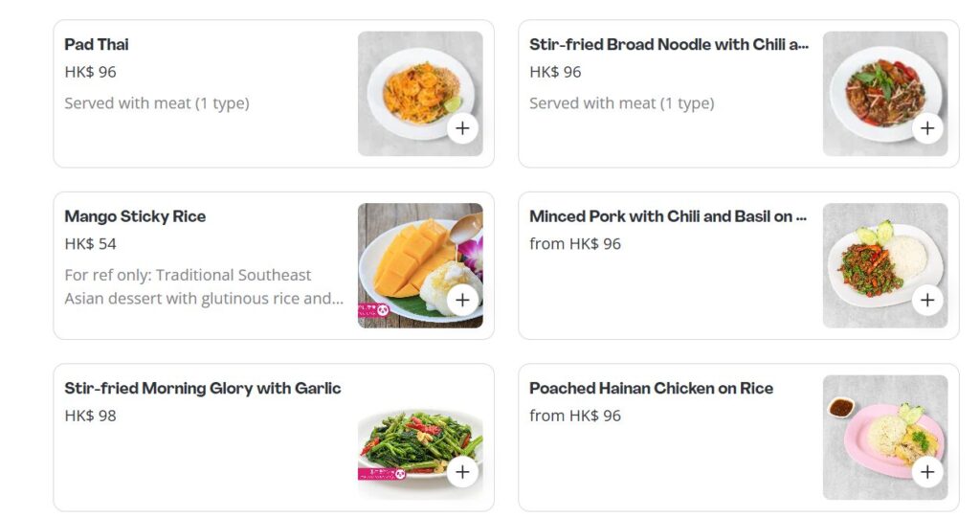Click Mango Sticky Rice description text
Image resolution: width=980 pixels, height=518 pixels.
[205, 286]
